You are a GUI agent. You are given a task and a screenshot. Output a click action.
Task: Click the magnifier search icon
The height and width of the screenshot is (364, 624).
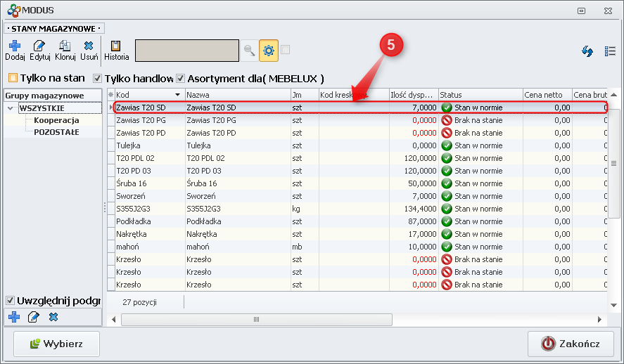click(249, 51)
